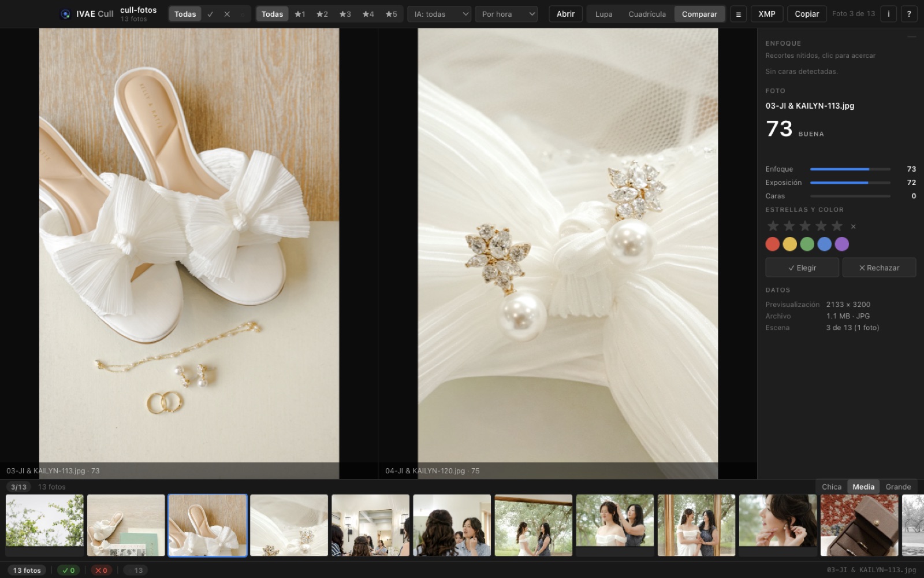Set rating to the third star
Viewport: 924px width, 578px height.
(x=805, y=226)
